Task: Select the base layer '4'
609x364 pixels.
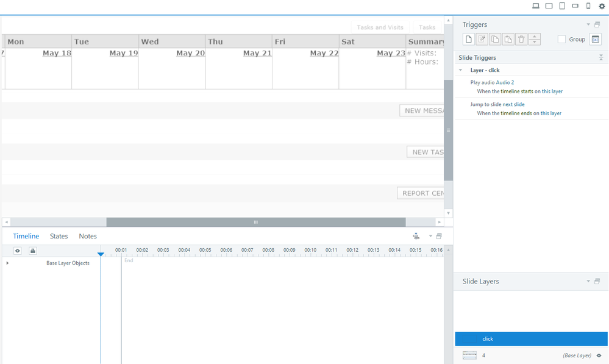Action: click(532, 355)
